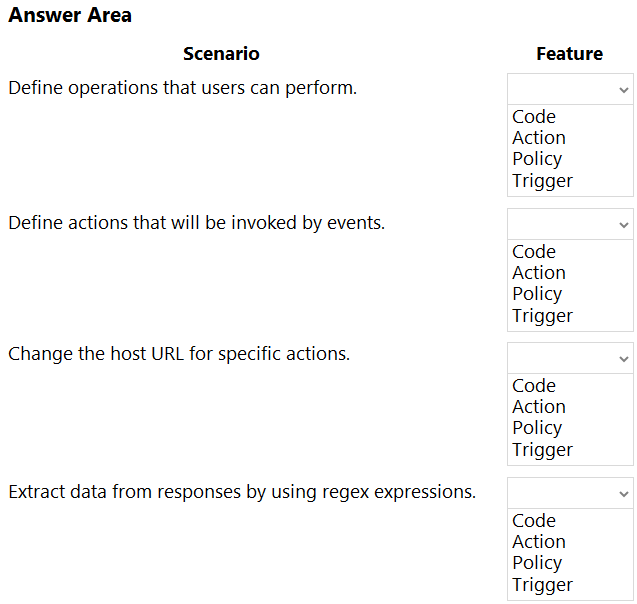
Task: Open the dropdown for 'Extract data from responses'
Action: (x=570, y=493)
